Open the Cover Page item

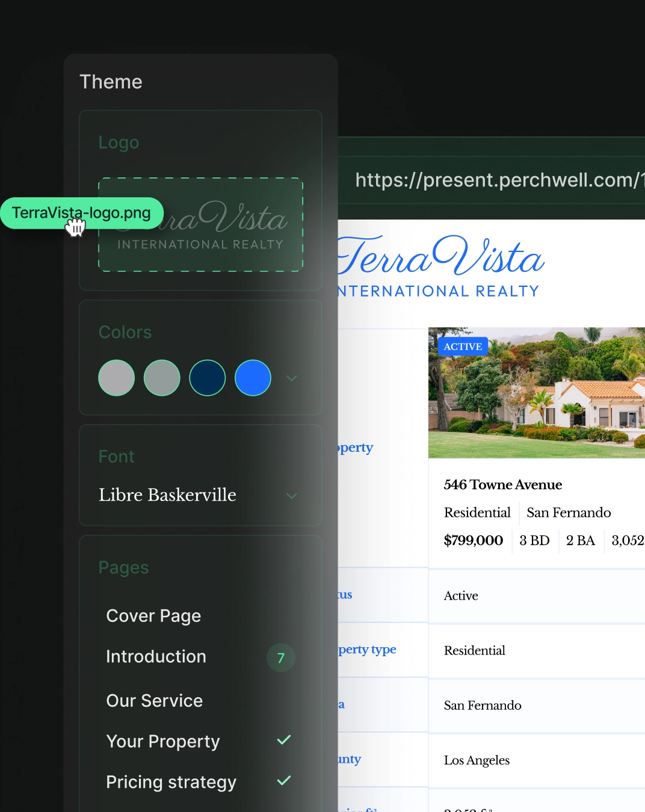pyautogui.click(x=153, y=616)
